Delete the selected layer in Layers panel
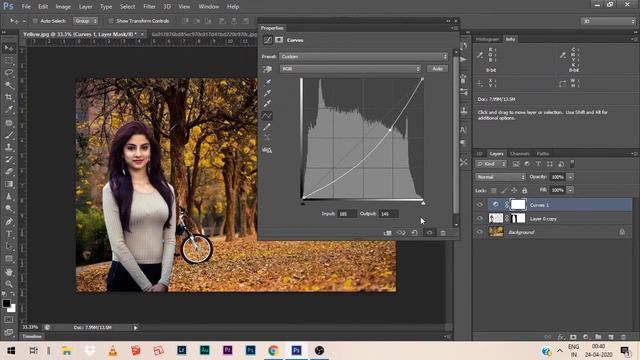640x360 pixels. click(623, 337)
